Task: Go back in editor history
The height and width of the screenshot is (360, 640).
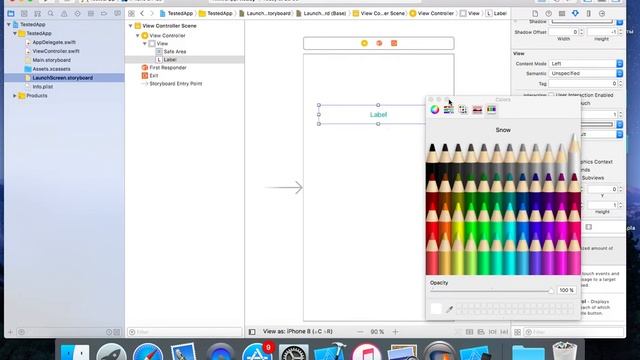Action: pyautogui.click(x=142, y=13)
